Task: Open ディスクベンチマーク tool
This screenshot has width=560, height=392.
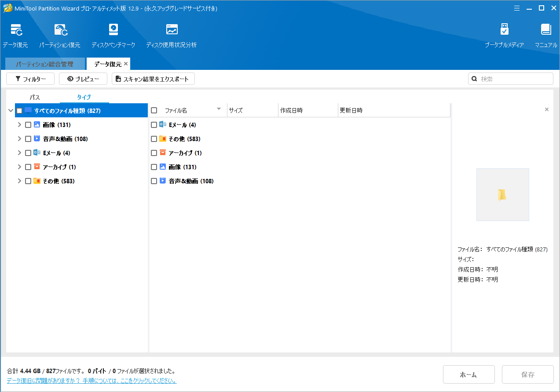Action: [x=113, y=36]
